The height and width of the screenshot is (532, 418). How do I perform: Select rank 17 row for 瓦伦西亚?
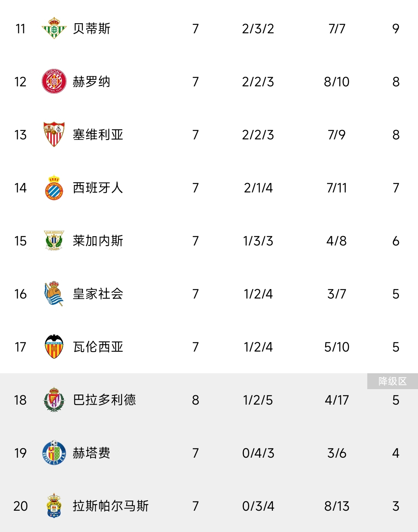(209, 347)
